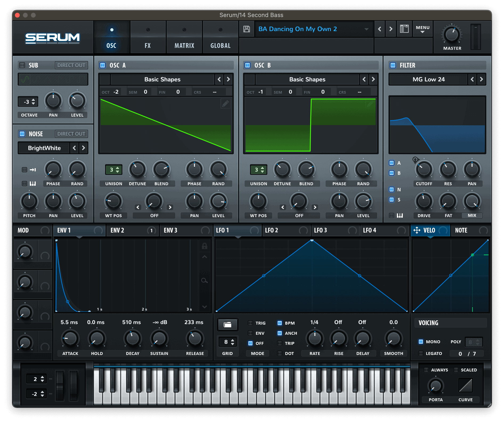Select next OSC B wavetable arrow
Viewport: 504px width, 422px height.
point(373,79)
